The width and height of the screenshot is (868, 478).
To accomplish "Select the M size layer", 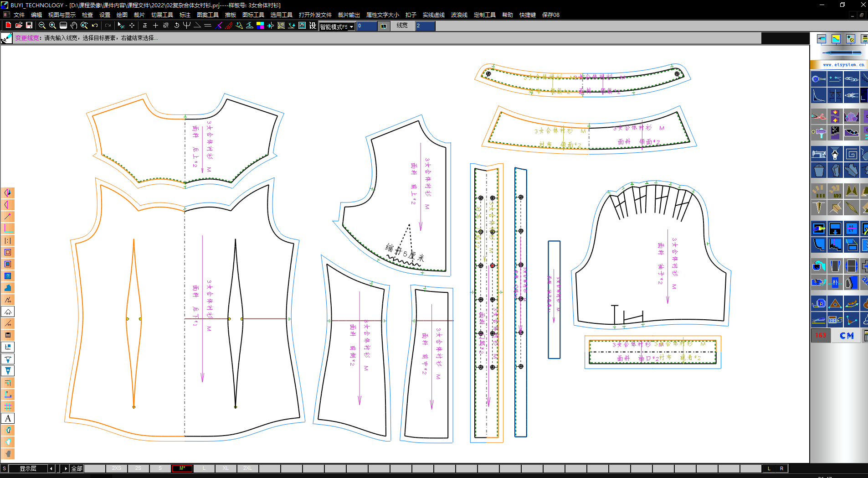I will coord(182,468).
